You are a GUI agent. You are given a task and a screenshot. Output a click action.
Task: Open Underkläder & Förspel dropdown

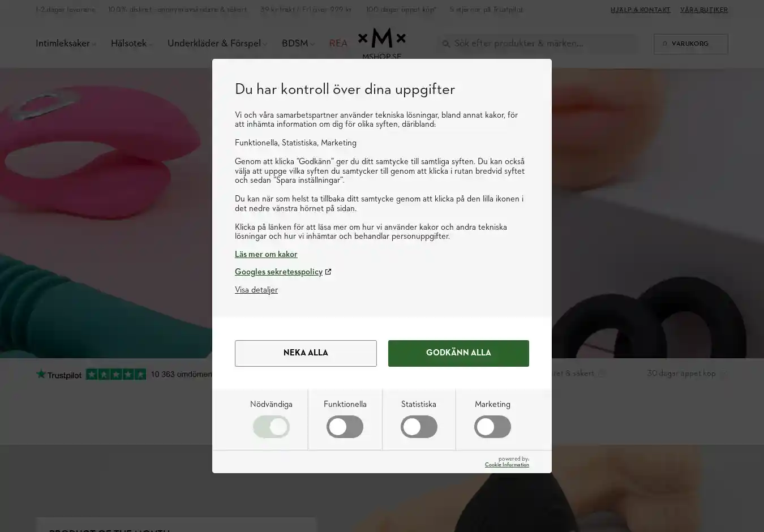pos(217,44)
